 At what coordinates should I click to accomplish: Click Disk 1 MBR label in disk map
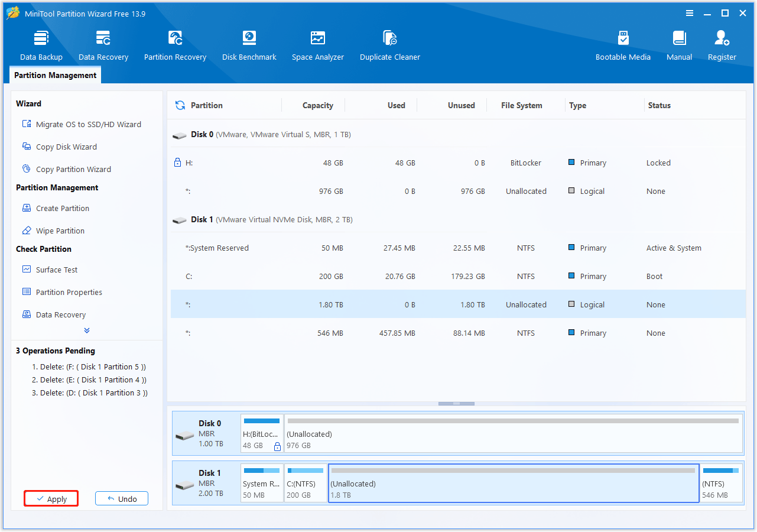(x=206, y=483)
